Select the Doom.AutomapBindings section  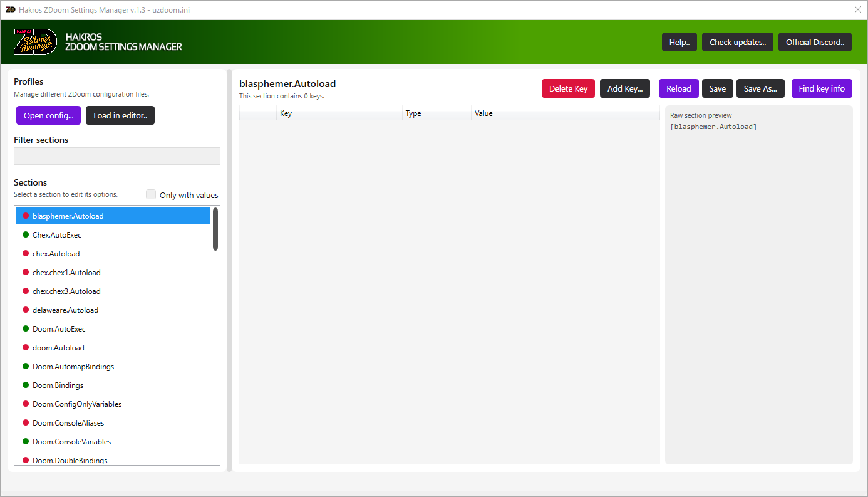(113, 366)
